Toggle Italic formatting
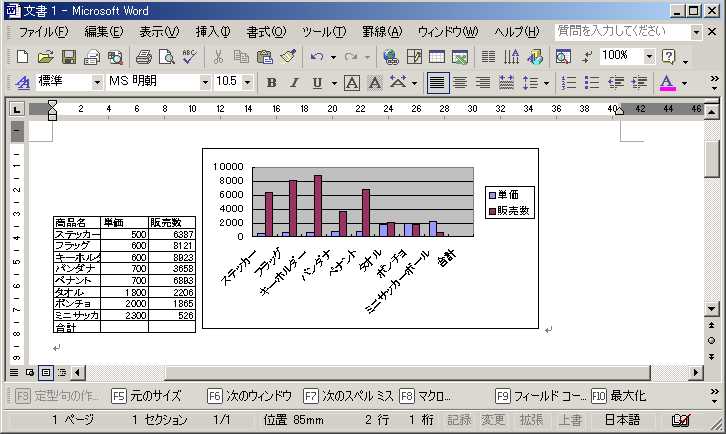 pyautogui.click(x=294, y=83)
